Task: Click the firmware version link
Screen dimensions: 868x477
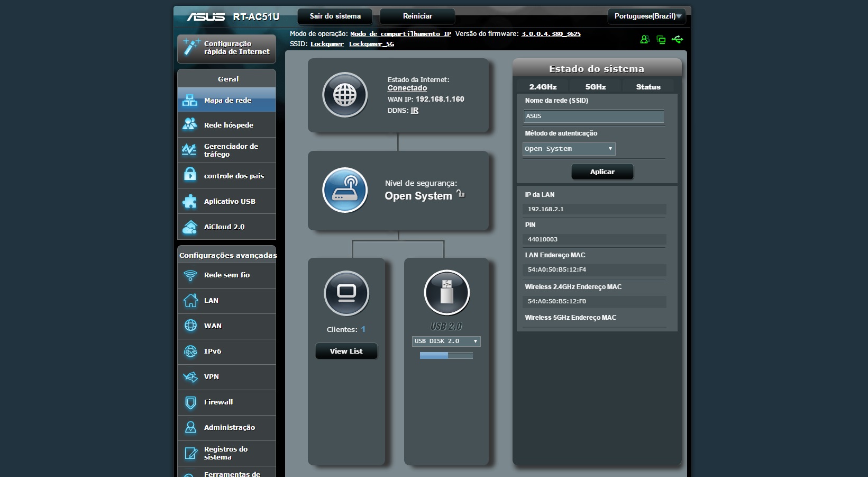Action: (x=551, y=34)
